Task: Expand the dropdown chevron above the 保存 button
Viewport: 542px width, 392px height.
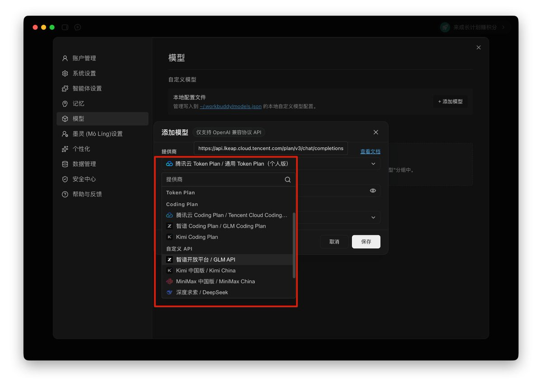Action: (373, 218)
